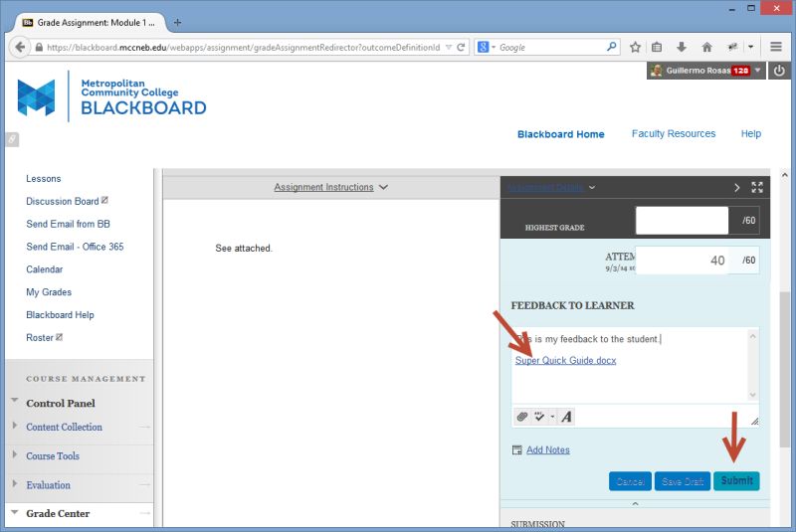Click the Add Notes icon
This screenshot has width=796, height=532.
[516, 449]
